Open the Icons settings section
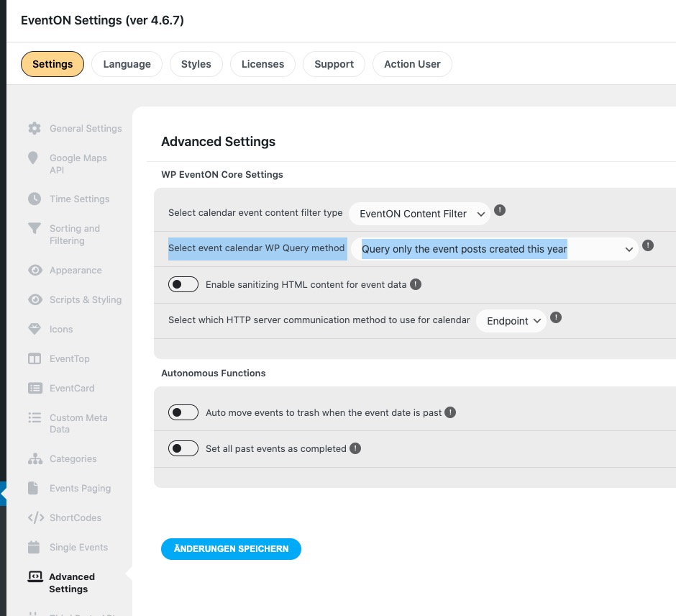The height and width of the screenshot is (616, 676). [61, 329]
